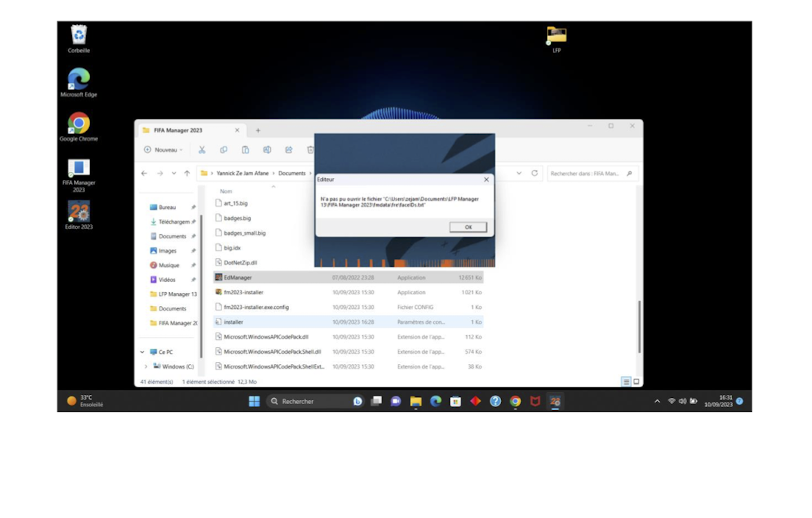Open the Nouveau dropdown in Explorer

pos(163,150)
